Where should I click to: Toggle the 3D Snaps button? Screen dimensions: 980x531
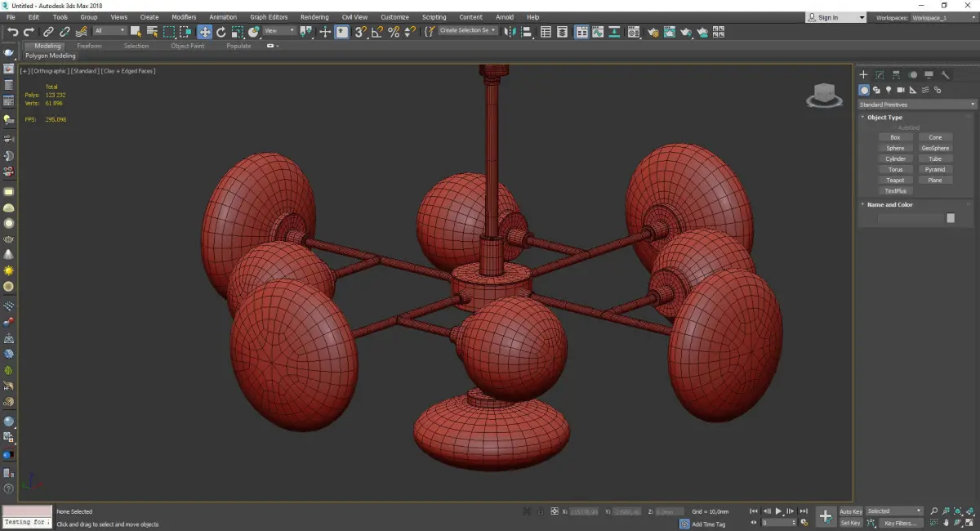coord(360,32)
